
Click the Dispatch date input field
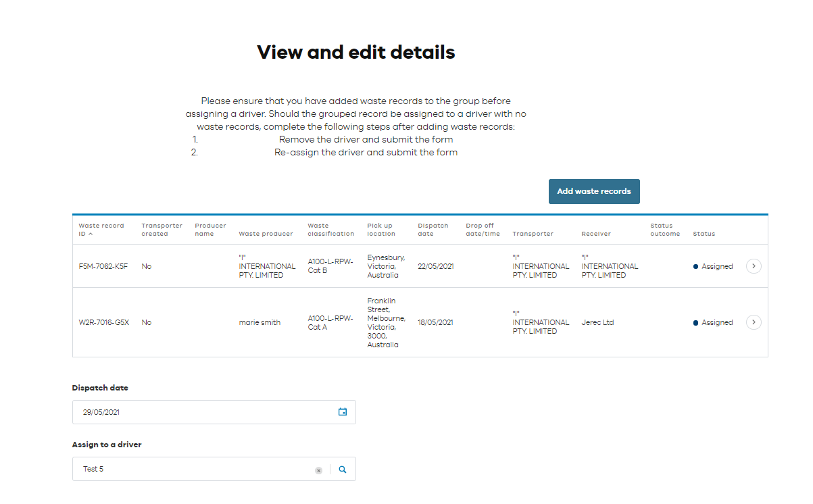point(214,412)
